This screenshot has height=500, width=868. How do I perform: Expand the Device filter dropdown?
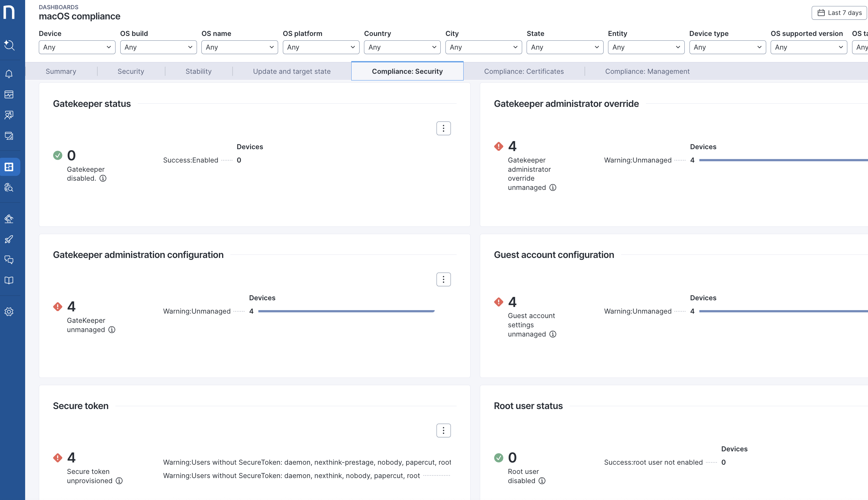77,47
